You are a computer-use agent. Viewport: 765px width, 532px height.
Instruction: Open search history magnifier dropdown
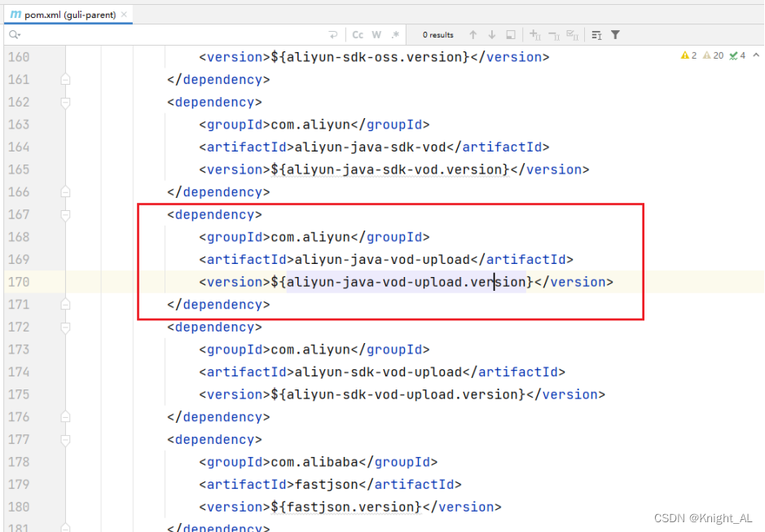15,35
